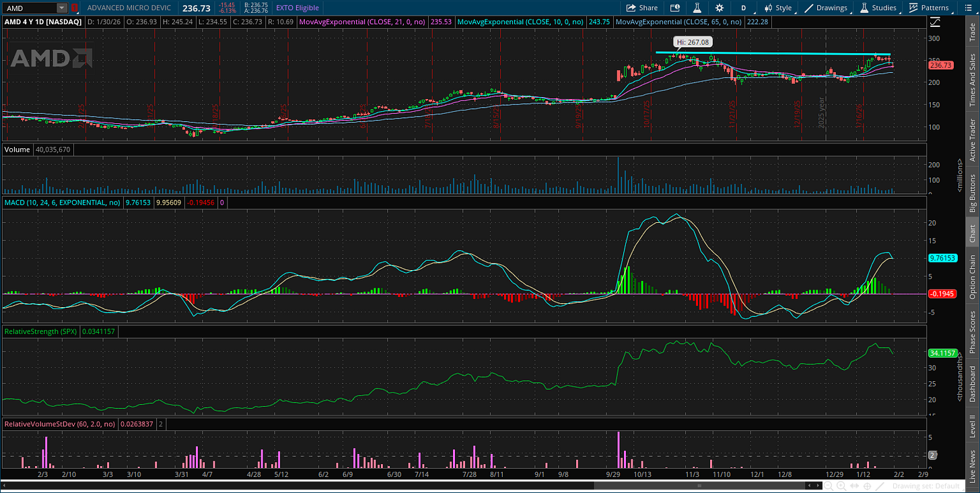Open the D timeframe selector
Image resolution: width=980 pixels, height=493 pixels.
tap(744, 8)
